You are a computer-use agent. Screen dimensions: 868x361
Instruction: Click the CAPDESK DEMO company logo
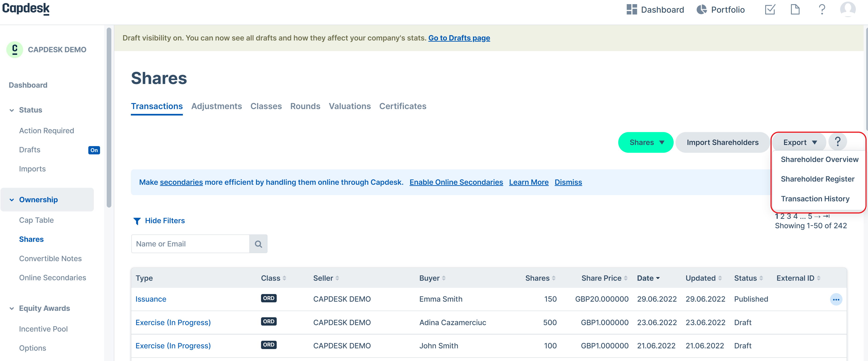tap(14, 49)
